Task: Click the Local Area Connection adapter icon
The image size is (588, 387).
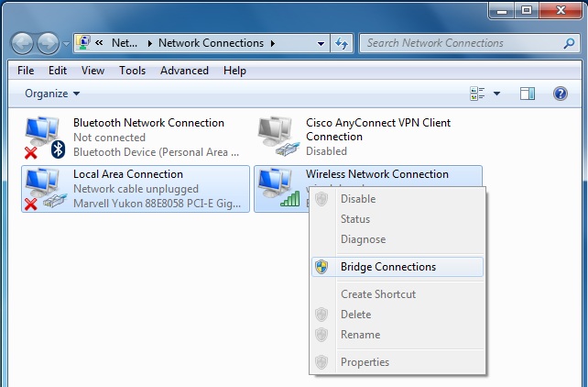Action: pos(44,188)
